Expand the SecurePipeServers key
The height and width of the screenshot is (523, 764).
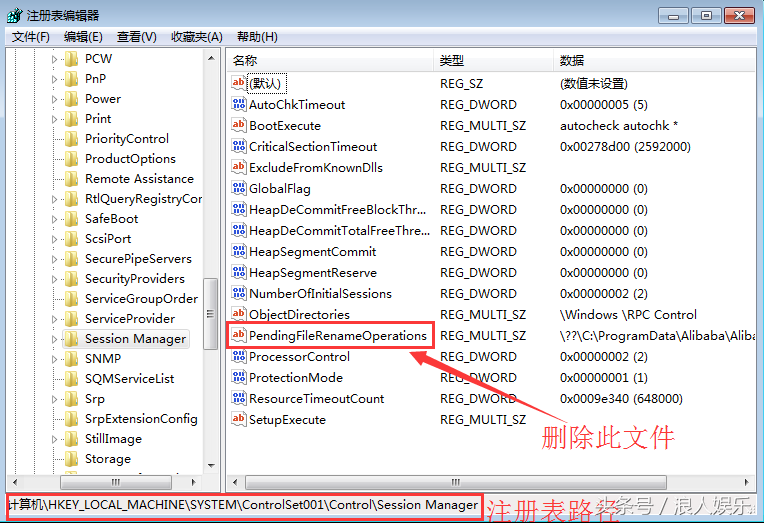click(54, 259)
